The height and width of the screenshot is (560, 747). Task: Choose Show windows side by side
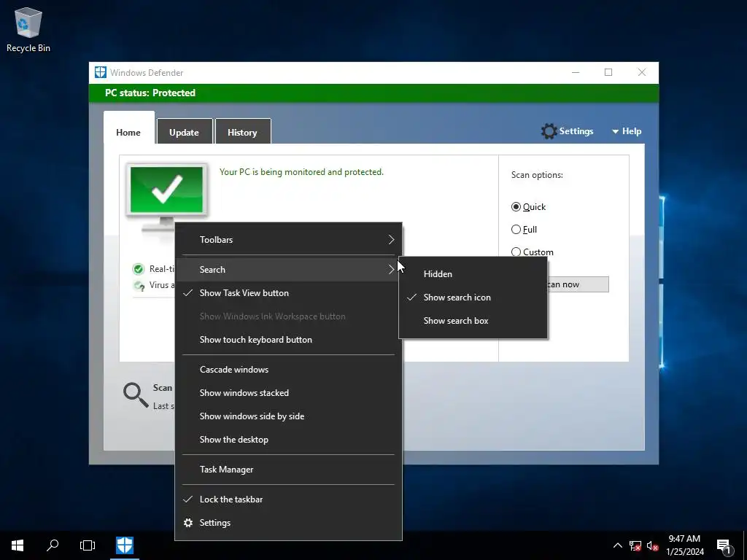point(288,416)
